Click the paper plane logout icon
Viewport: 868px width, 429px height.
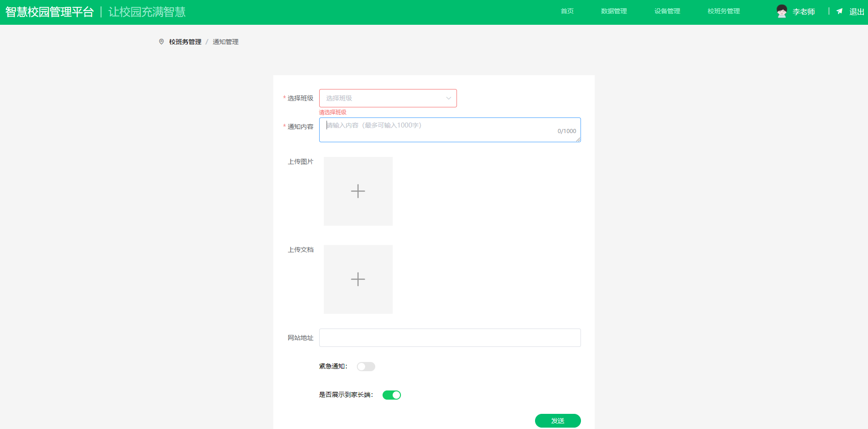tap(840, 11)
